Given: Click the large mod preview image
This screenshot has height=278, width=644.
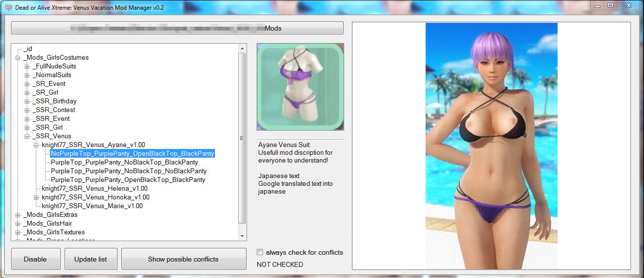Looking at the screenshot, I should (492, 146).
